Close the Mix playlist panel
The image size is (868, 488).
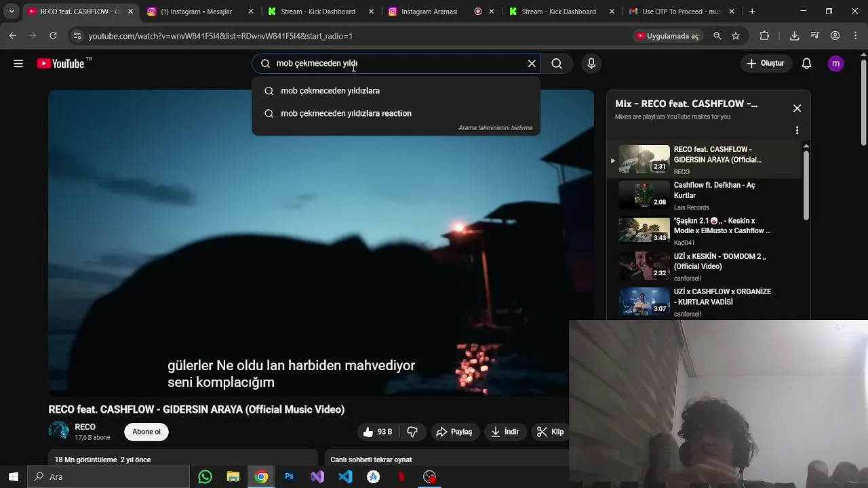(x=797, y=108)
